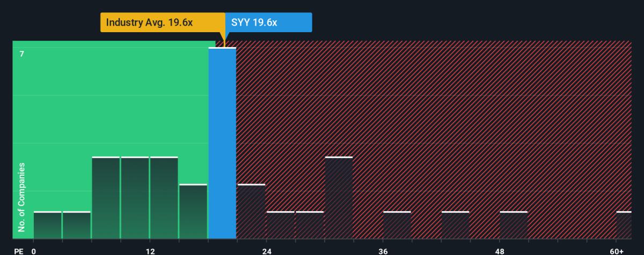Click the hatched bar starting at PE 48
This screenshot has width=644, height=255.
point(514,225)
